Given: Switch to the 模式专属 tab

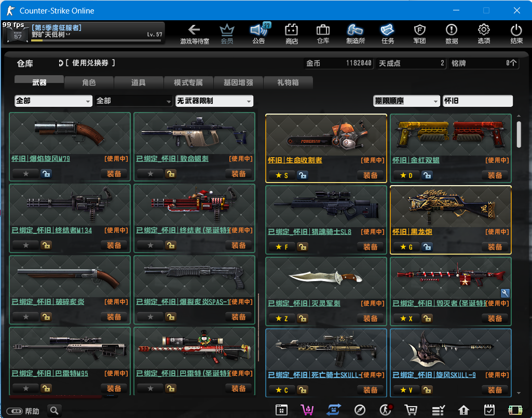Looking at the screenshot, I should pos(188,82).
